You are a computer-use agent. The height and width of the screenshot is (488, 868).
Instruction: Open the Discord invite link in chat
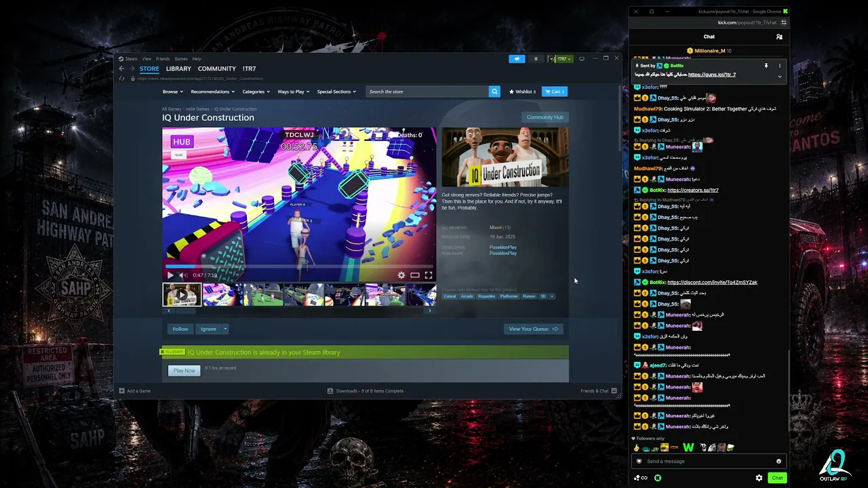point(712,283)
